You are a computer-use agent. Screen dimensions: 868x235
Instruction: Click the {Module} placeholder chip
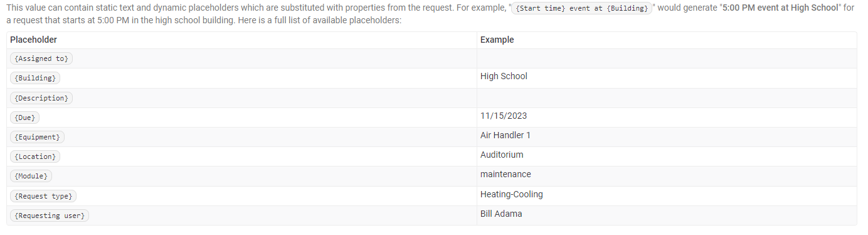pos(31,176)
